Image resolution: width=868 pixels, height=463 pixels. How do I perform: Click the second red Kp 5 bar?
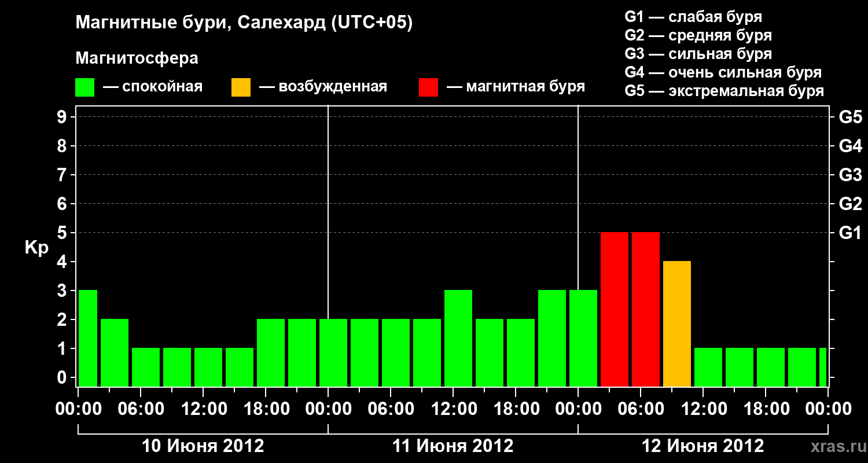[646, 310]
